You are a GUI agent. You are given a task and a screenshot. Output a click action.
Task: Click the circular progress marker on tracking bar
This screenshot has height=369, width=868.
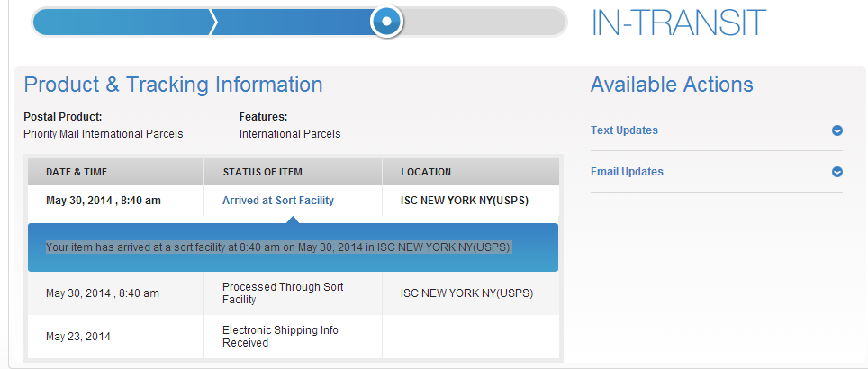(x=386, y=22)
